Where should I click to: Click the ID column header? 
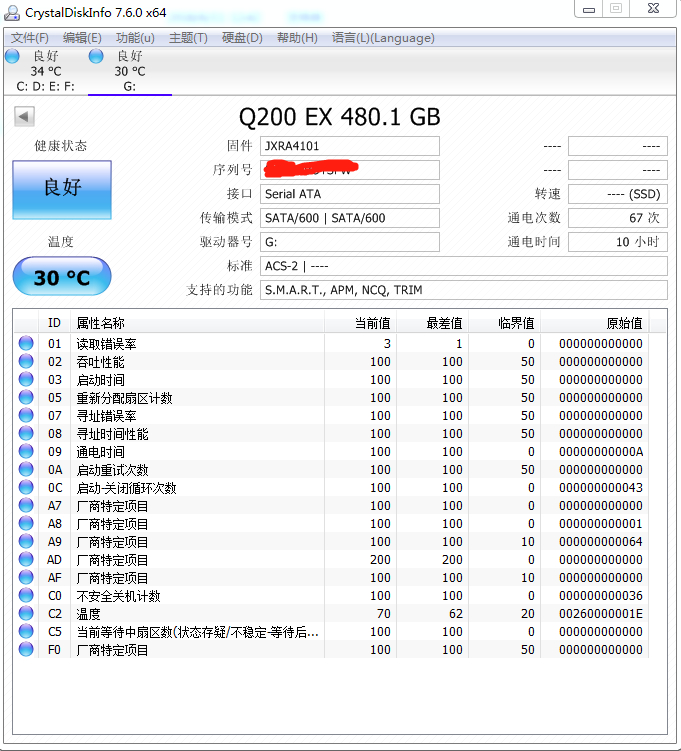(x=54, y=323)
